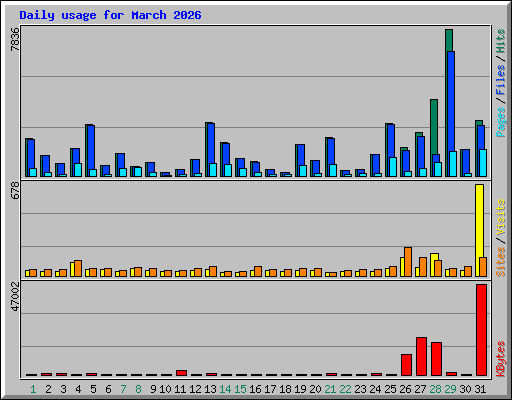Click the cyan pages bar for day 31
The width and height of the screenshot is (512, 400).
483,163
